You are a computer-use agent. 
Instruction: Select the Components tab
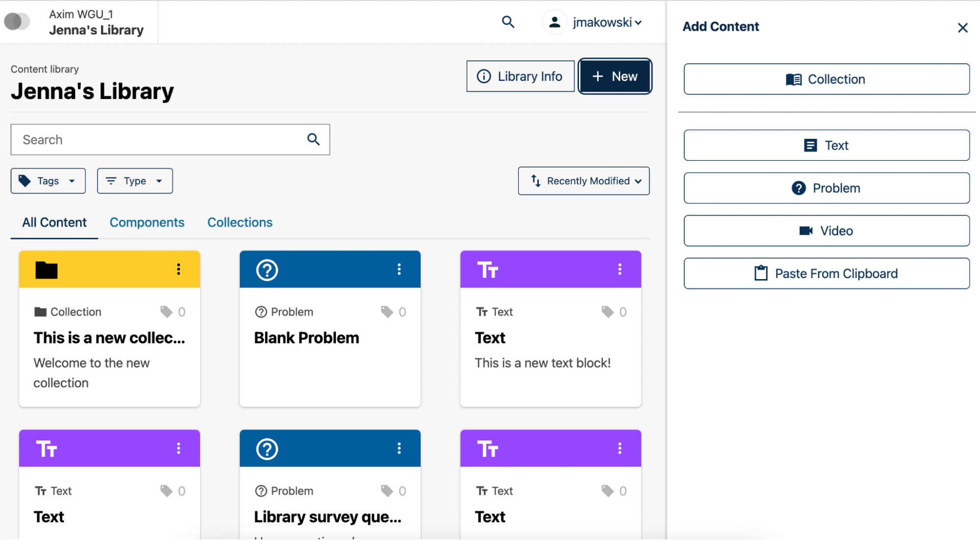coord(147,222)
